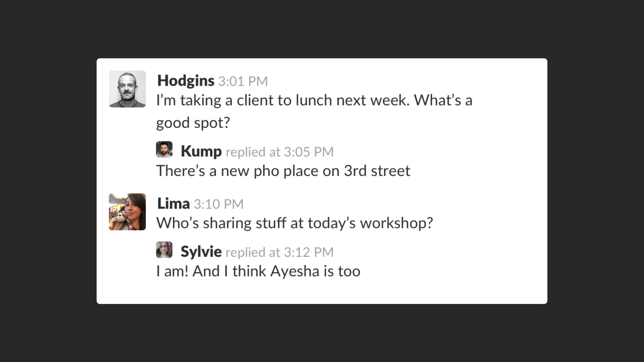This screenshot has height=362, width=644.
Task: Select the Kump username
Action: (x=201, y=151)
